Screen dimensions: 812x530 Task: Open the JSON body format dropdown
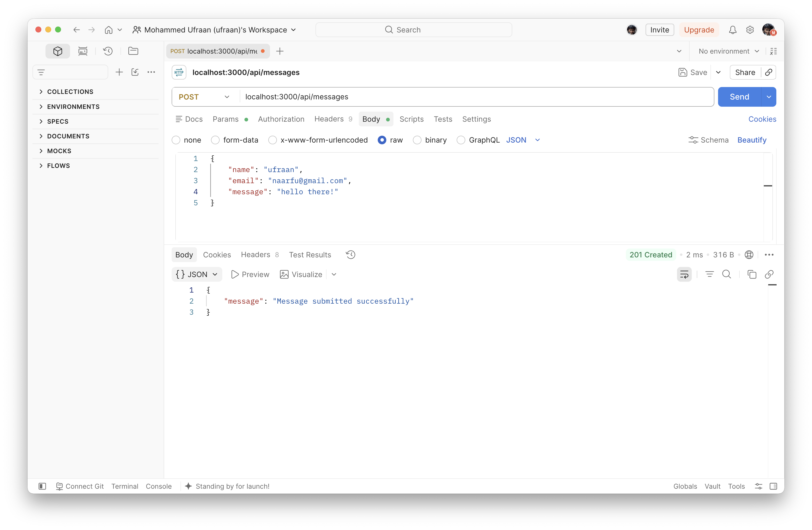coord(523,140)
